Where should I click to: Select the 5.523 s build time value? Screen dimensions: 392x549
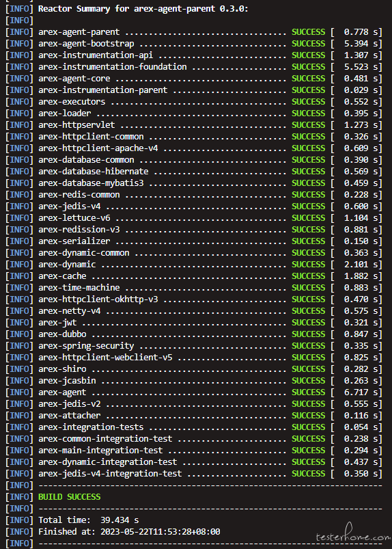click(361, 66)
